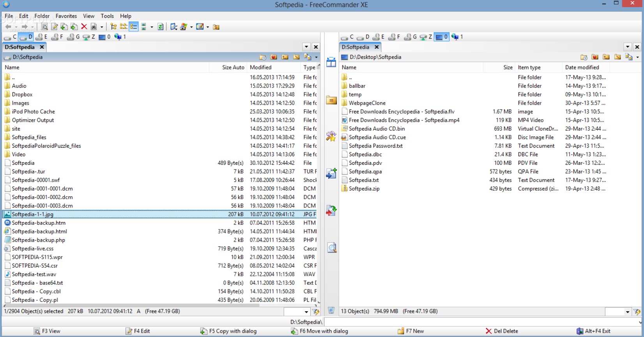Click the F5 Copy with dialog button
Image resolution: width=644 pixels, height=337 pixels.
pyautogui.click(x=228, y=331)
